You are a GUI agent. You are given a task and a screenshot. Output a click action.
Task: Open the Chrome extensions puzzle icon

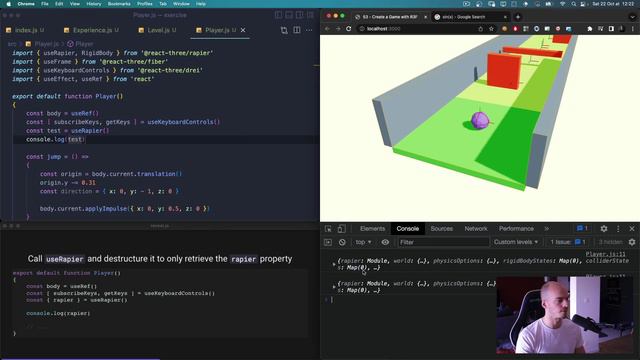[590, 29]
